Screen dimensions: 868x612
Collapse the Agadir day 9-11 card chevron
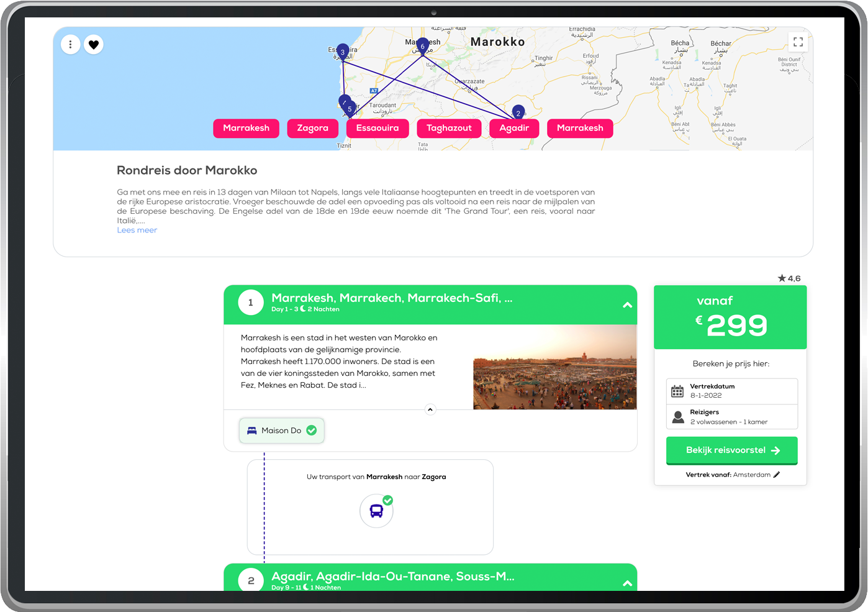click(x=628, y=583)
